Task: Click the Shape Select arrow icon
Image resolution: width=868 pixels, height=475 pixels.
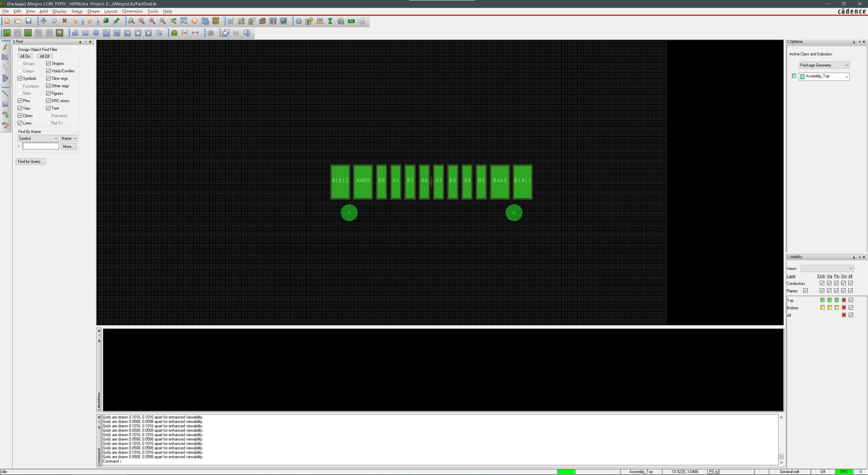Action: coord(106,33)
